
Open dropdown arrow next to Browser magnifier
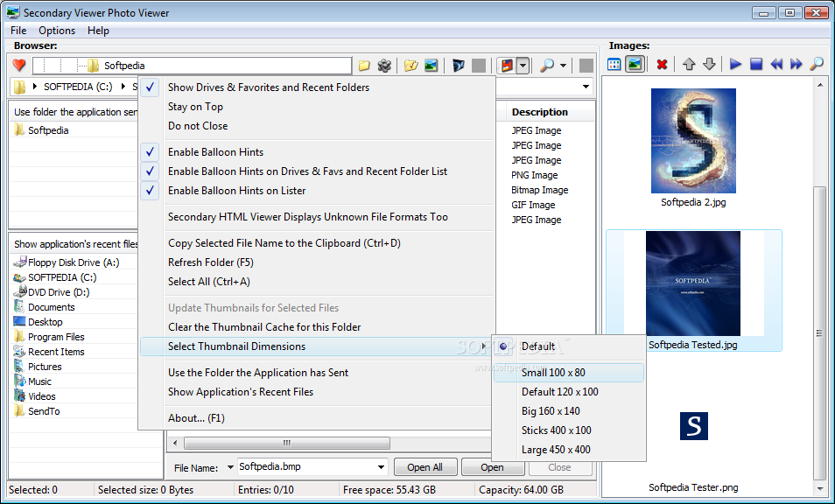[563, 66]
